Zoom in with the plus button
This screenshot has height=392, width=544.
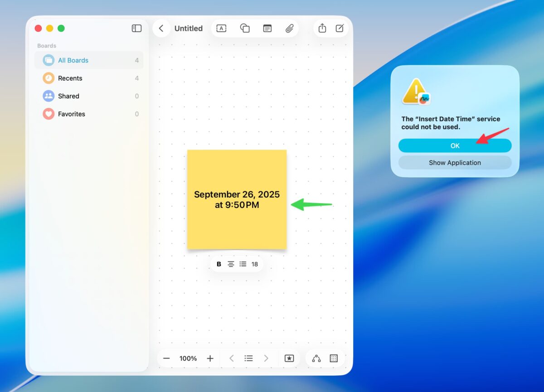coord(210,358)
